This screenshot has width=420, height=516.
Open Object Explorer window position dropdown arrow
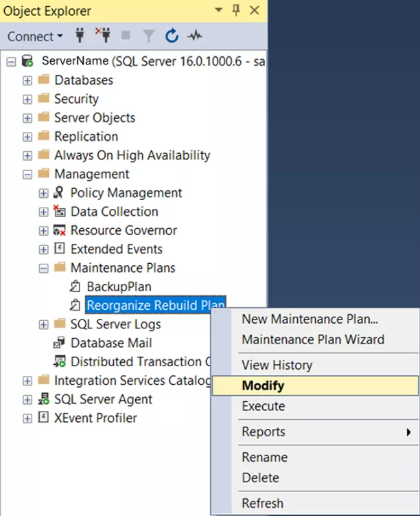click(218, 10)
